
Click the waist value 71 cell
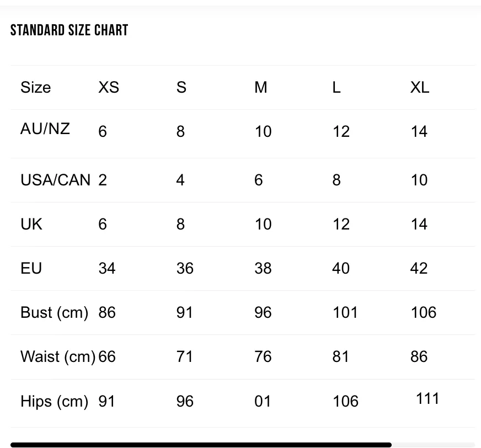[x=184, y=356]
